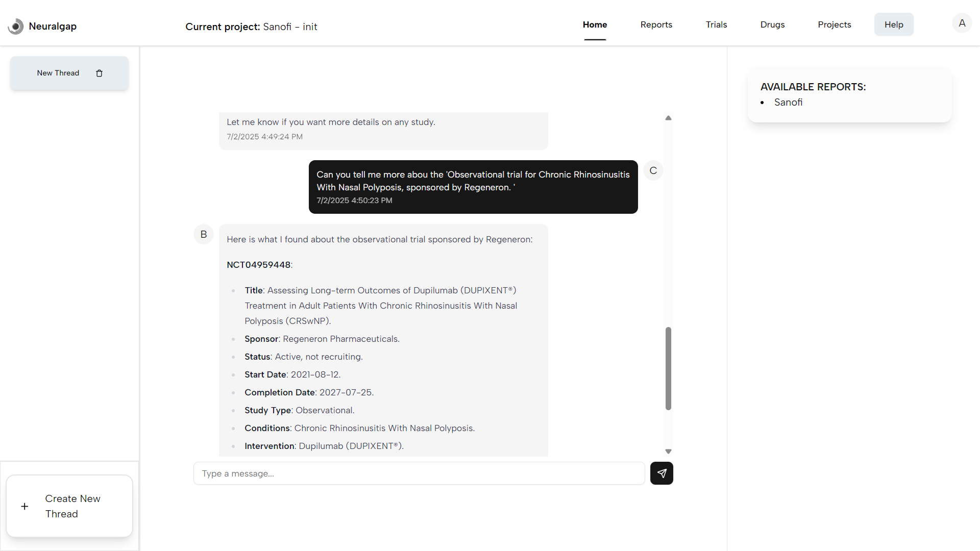This screenshot has height=551, width=980.
Task: Delete thread using the trash icon
Action: coord(99,73)
